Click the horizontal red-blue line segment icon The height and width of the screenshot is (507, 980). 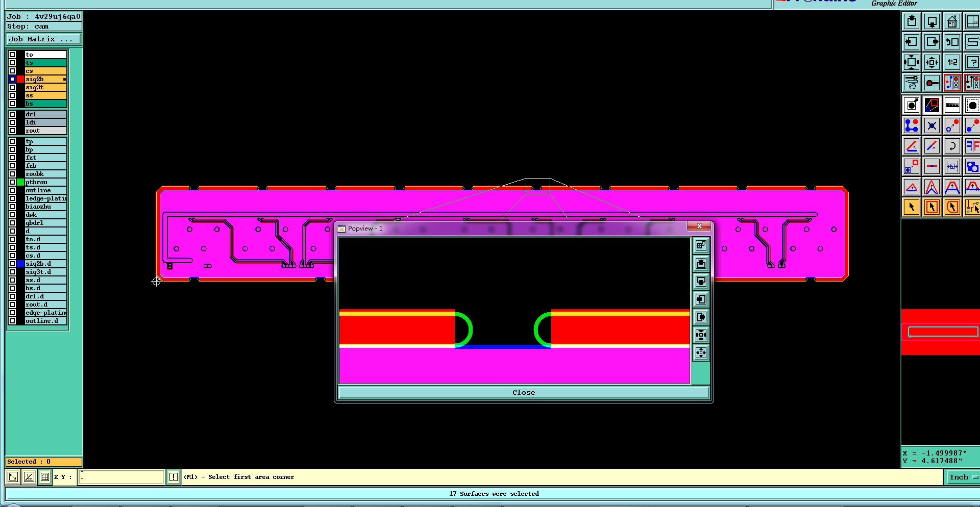[932, 166]
